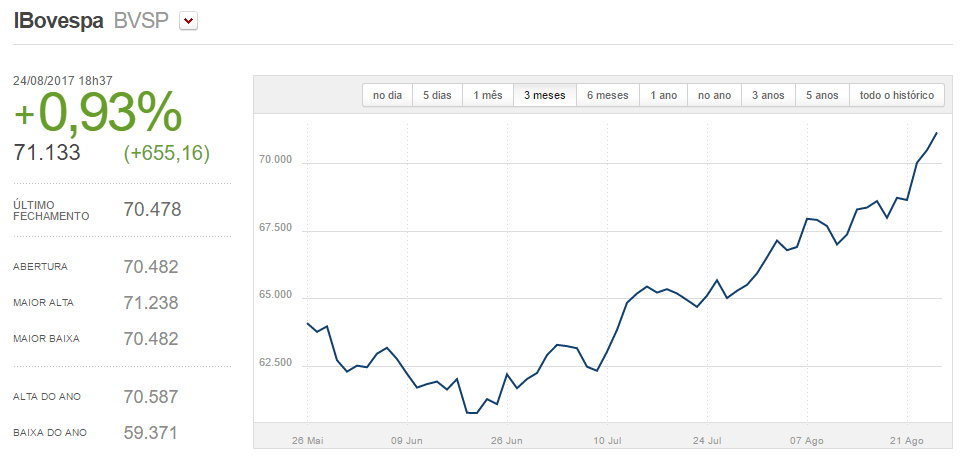Click the BVSP ticker symbol
This screenshot has height=463, width=968.
pyautogui.click(x=142, y=21)
